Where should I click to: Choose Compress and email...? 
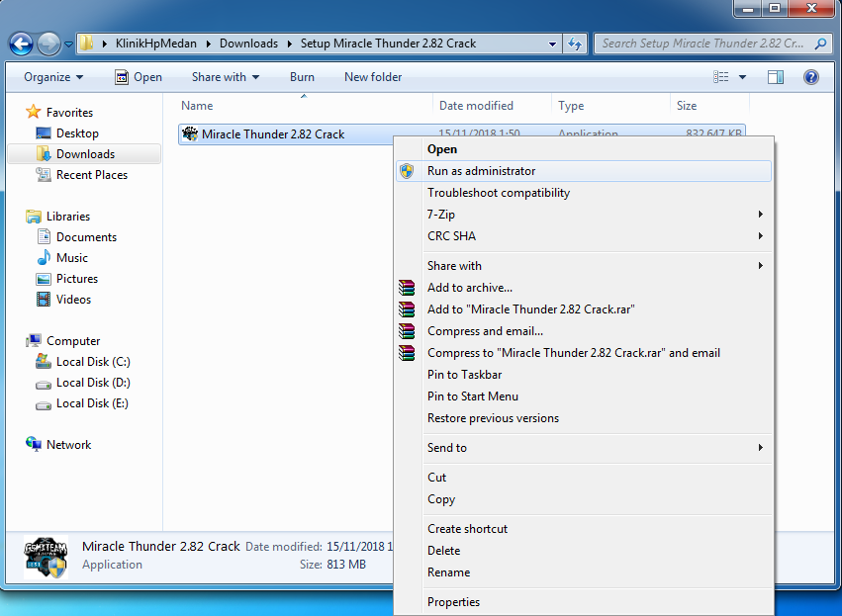(x=584, y=331)
